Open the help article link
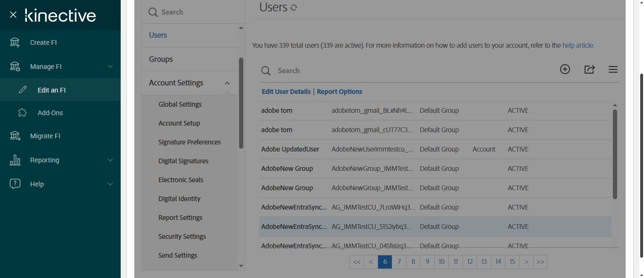Viewport: 644px width, 278px height. point(578,46)
